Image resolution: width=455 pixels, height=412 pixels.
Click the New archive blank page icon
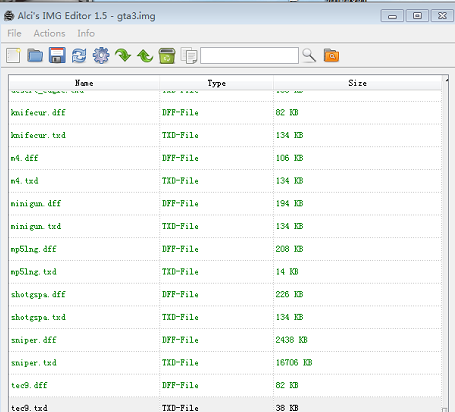[x=13, y=55]
